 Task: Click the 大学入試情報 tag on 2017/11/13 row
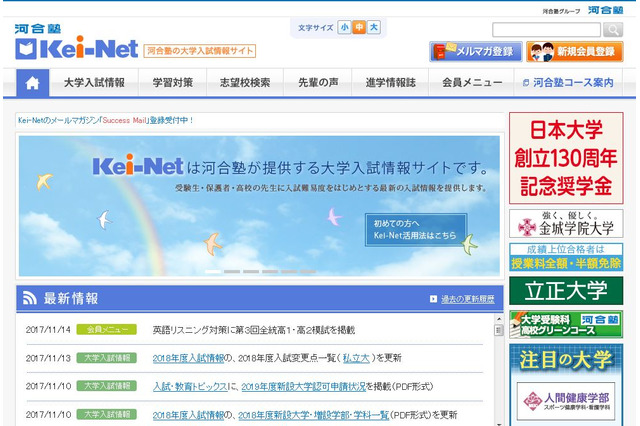(107, 358)
